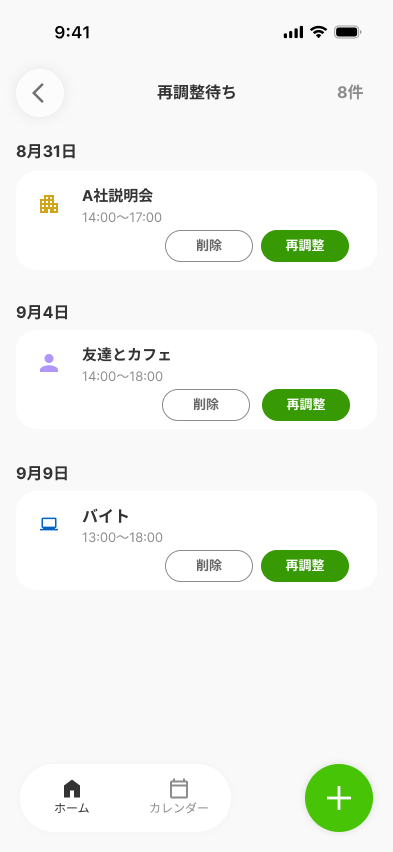Image resolution: width=393 pixels, height=852 pixels.
Task: Delete the A社説明会 event
Action: coord(209,246)
